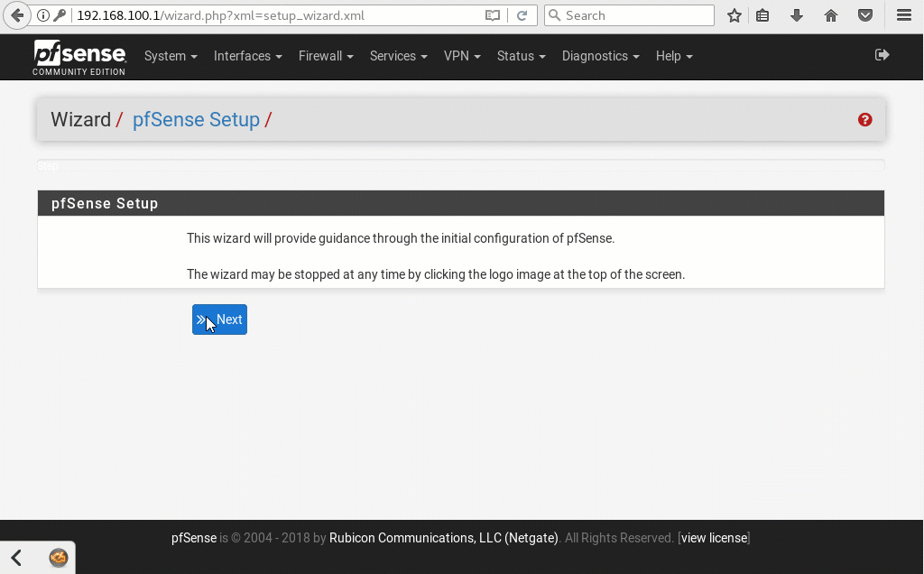Image resolution: width=924 pixels, height=574 pixels.
Task: Open the view license link
Action: (715, 538)
